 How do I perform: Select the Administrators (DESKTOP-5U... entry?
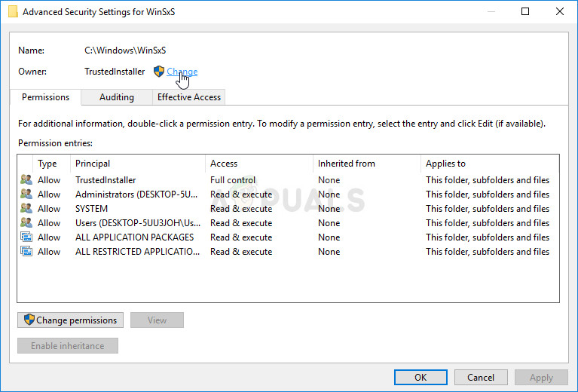[x=136, y=194]
